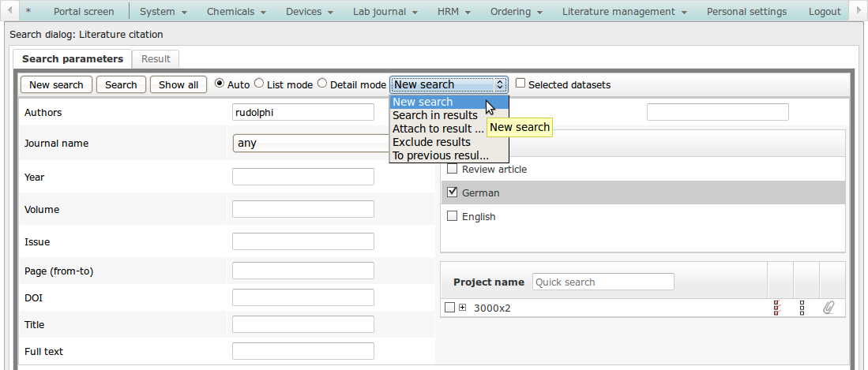The width and height of the screenshot is (868, 370).
Task: Select the List mode radio button
Action: click(x=259, y=84)
